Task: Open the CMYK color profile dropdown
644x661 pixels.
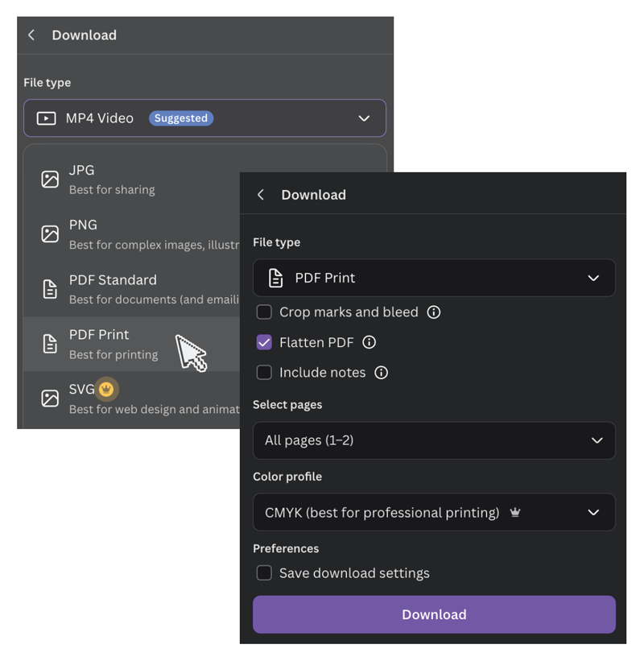Action: [x=434, y=513]
